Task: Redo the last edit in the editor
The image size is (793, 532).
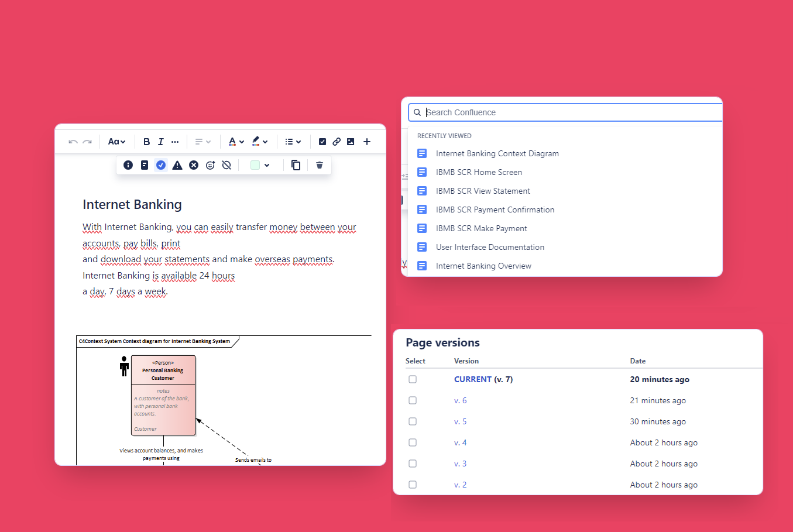Action: 87,142
